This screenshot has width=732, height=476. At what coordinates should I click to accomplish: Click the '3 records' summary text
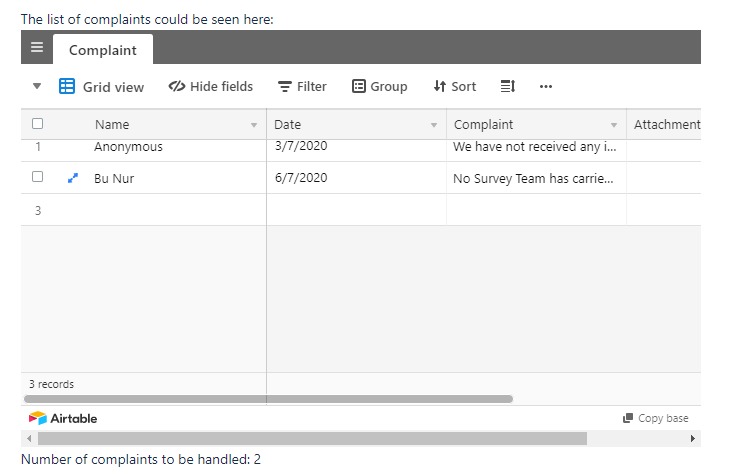[x=51, y=384]
